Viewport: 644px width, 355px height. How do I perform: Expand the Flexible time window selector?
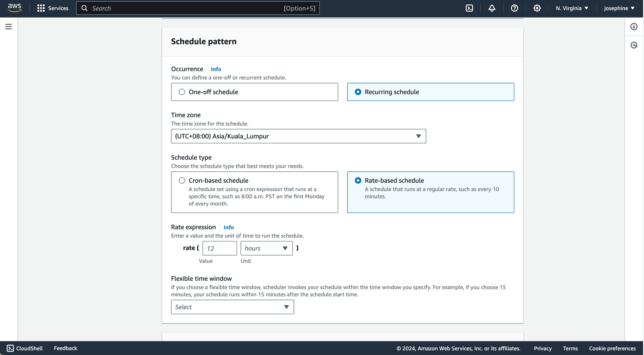(x=233, y=307)
